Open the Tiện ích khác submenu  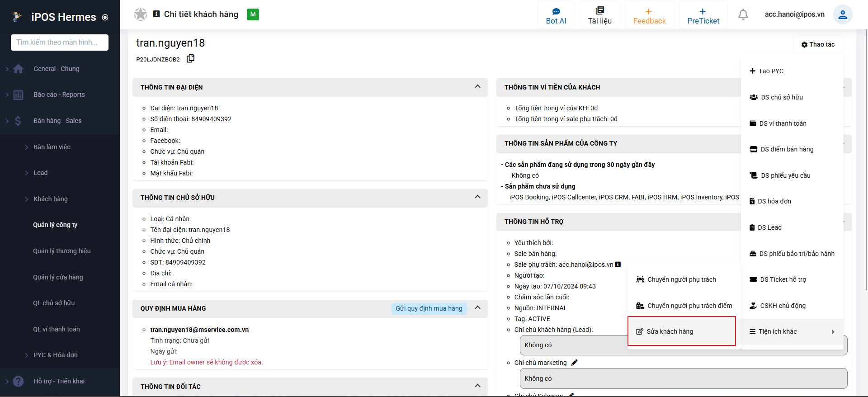tap(792, 331)
